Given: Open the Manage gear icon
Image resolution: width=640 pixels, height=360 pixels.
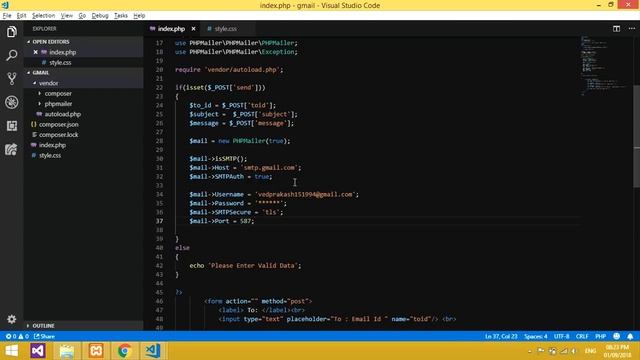Looking at the screenshot, I should [x=11, y=319].
